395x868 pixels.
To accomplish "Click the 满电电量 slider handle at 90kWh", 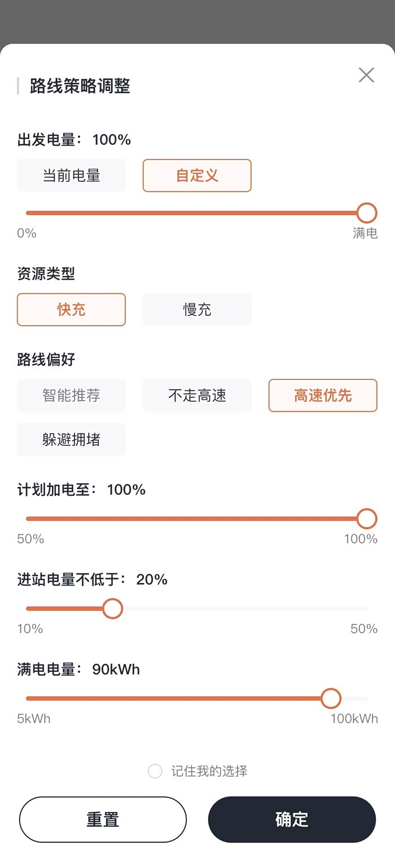I will pos(331,698).
